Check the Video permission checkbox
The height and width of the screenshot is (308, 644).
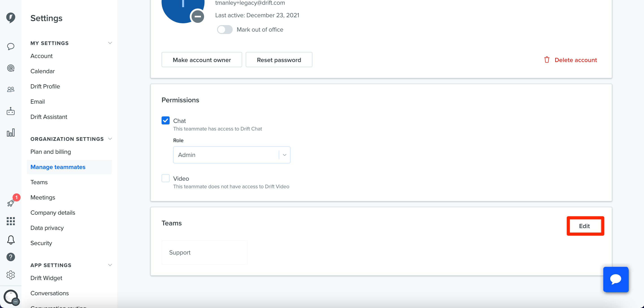166,178
